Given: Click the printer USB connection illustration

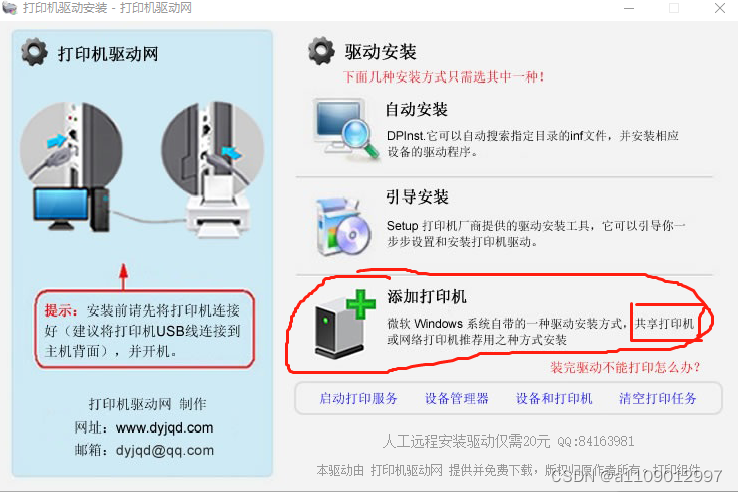Looking at the screenshot, I should click(213, 169).
